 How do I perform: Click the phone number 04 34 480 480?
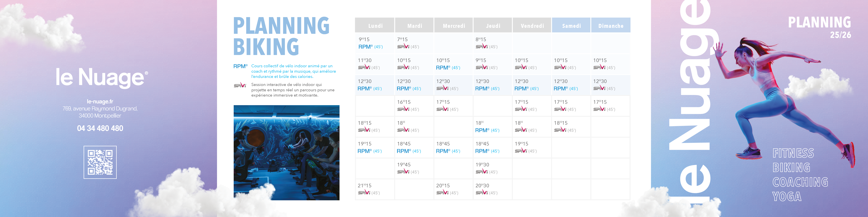coord(100,128)
